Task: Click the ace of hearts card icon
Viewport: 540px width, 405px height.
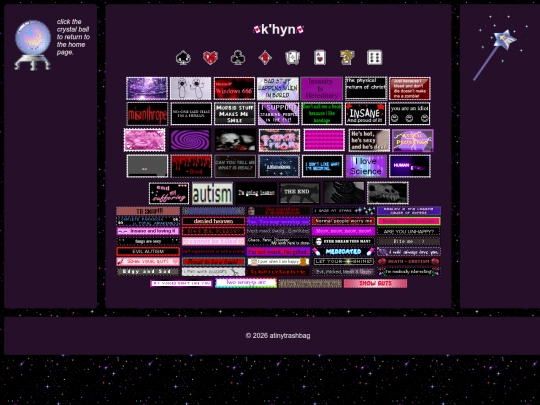Action: click(x=320, y=58)
